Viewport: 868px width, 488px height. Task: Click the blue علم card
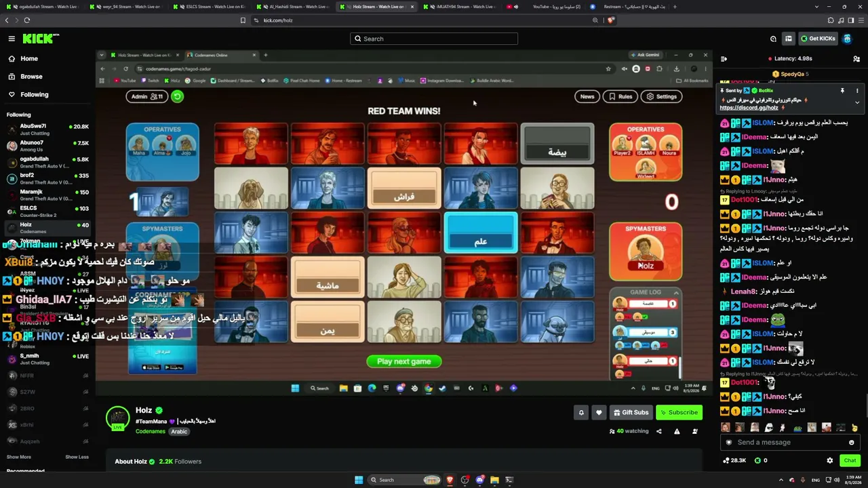point(481,232)
